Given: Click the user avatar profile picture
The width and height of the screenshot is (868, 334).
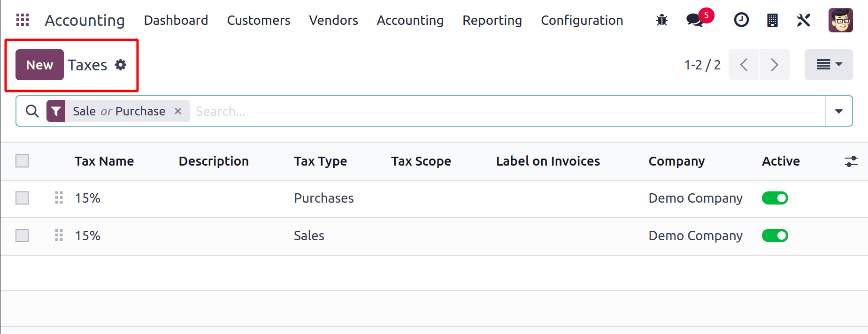Looking at the screenshot, I should pos(840,20).
